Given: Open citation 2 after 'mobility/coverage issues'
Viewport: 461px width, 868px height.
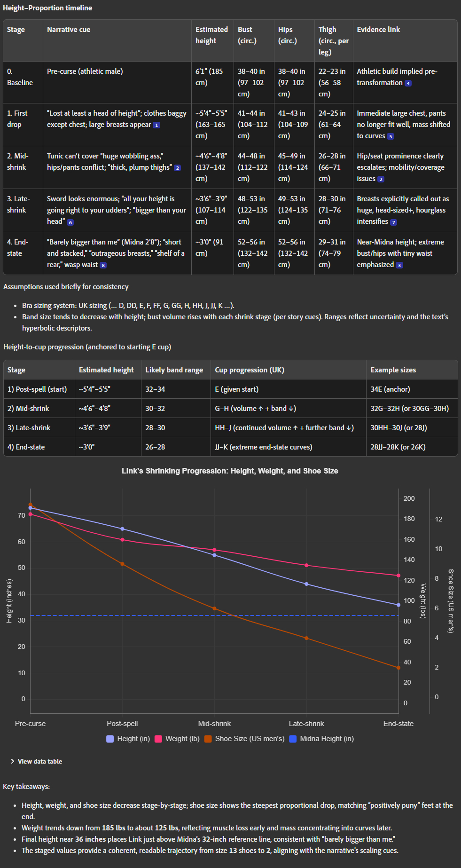Looking at the screenshot, I should point(381,179).
